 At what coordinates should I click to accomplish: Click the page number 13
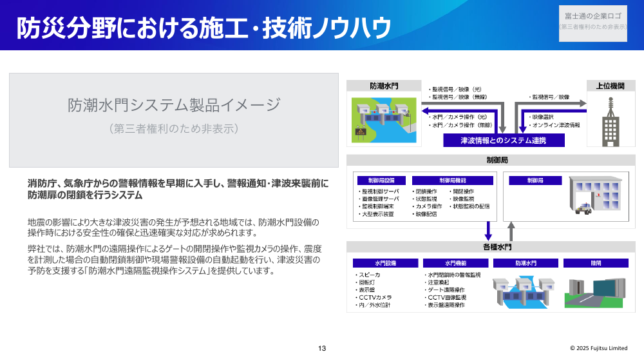[322, 348]
